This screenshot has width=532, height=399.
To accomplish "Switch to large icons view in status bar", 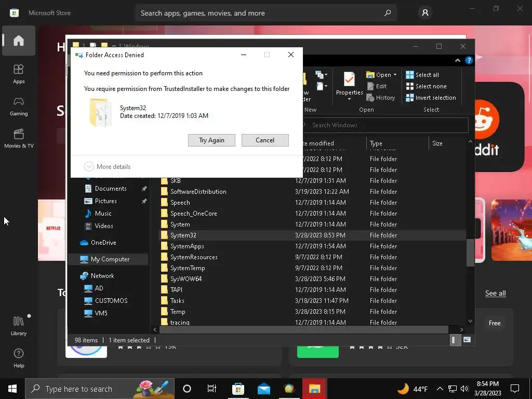I will click(x=467, y=340).
